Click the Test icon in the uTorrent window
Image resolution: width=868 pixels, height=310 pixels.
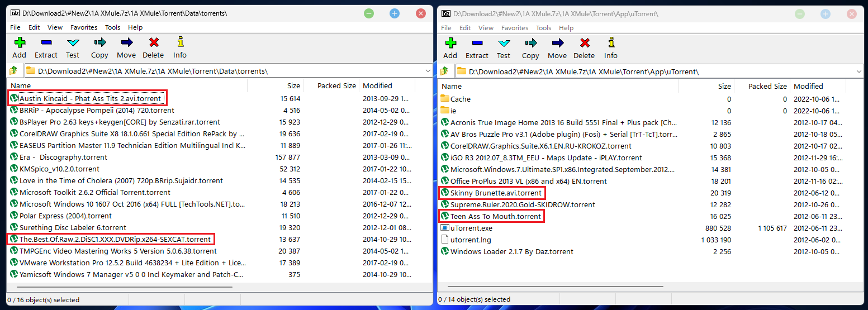pos(504,42)
